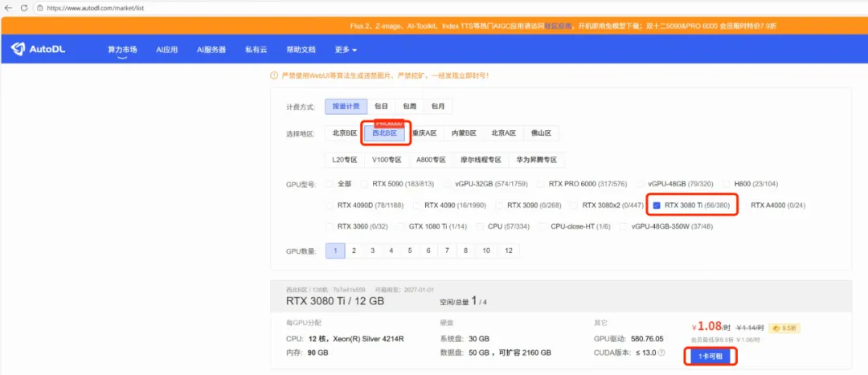The image size is (868, 375).
Task: Select 包日 billing mode
Action: (x=382, y=106)
